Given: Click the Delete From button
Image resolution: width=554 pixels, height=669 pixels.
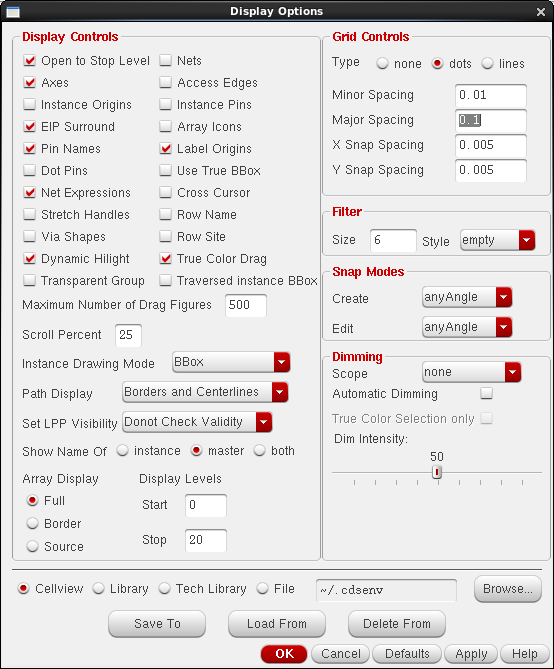Looking at the screenshot, I should pos(397,624).
